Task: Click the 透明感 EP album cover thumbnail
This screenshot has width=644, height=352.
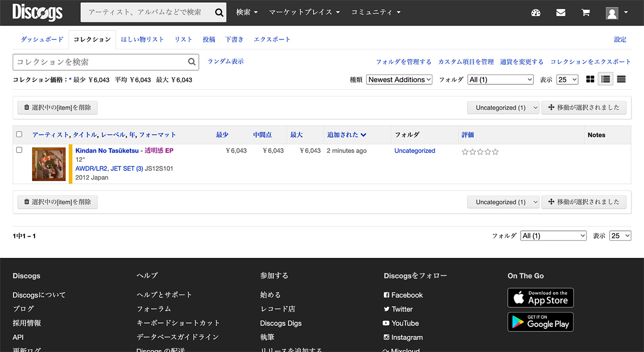Action: pos(49,164)
